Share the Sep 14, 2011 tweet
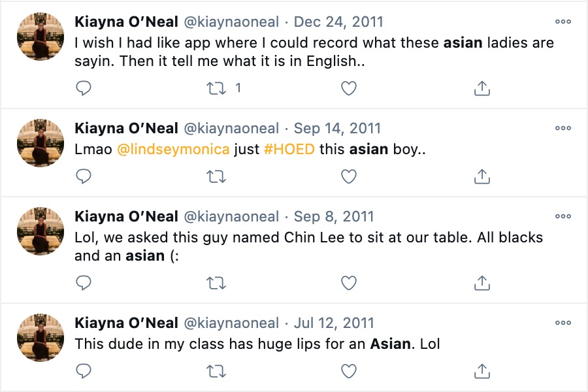This screenshot has width=588, height=392. click(x=482, y=176)
